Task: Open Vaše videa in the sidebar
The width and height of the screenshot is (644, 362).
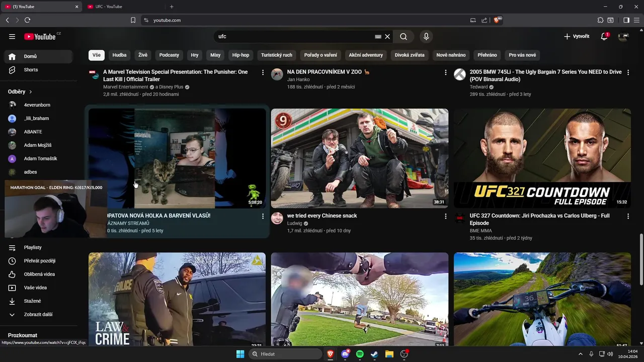Action: point(39,288)
